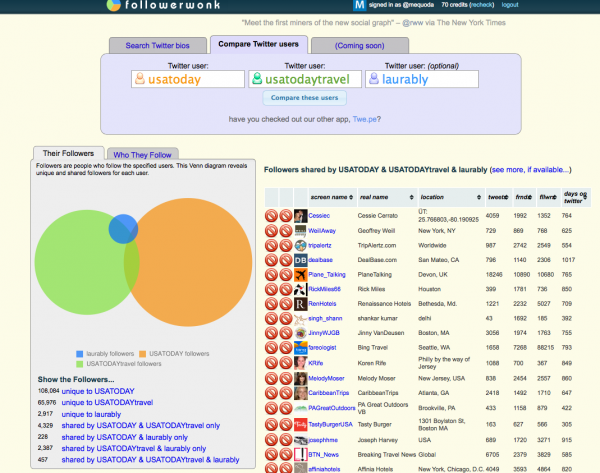
Task: Click the blue laurably followers legend swatch
Action: point(80,354)
